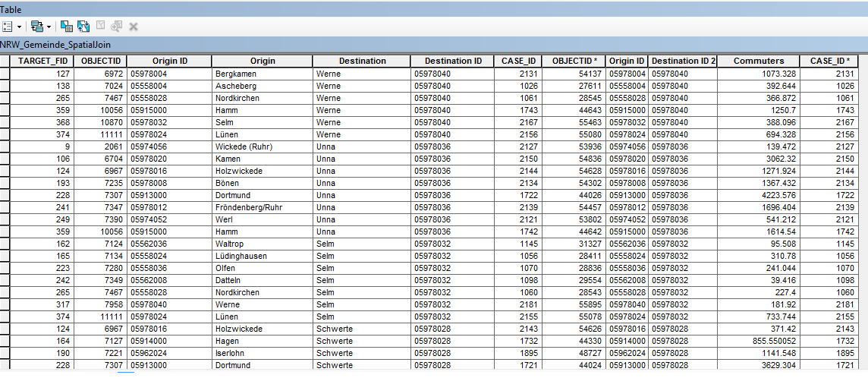868x378 pixels.
Task: Open the Related Tables icon
Action: point(37,26)
